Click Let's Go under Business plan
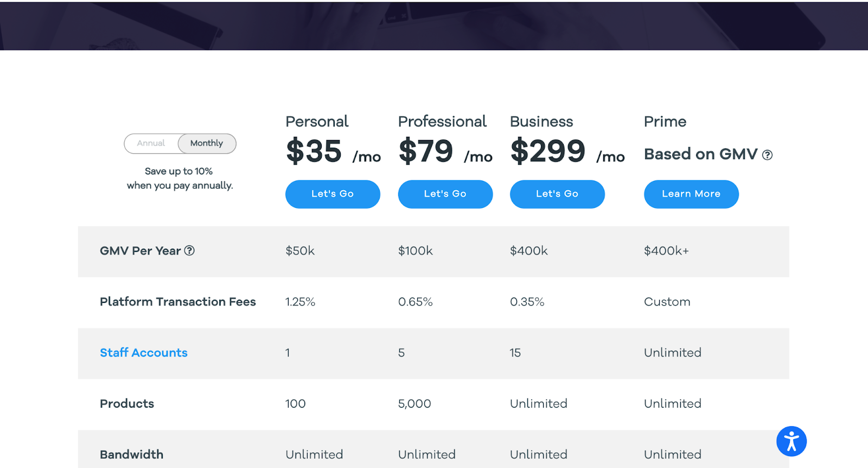 pyautogui.click(x=557, y=194)
